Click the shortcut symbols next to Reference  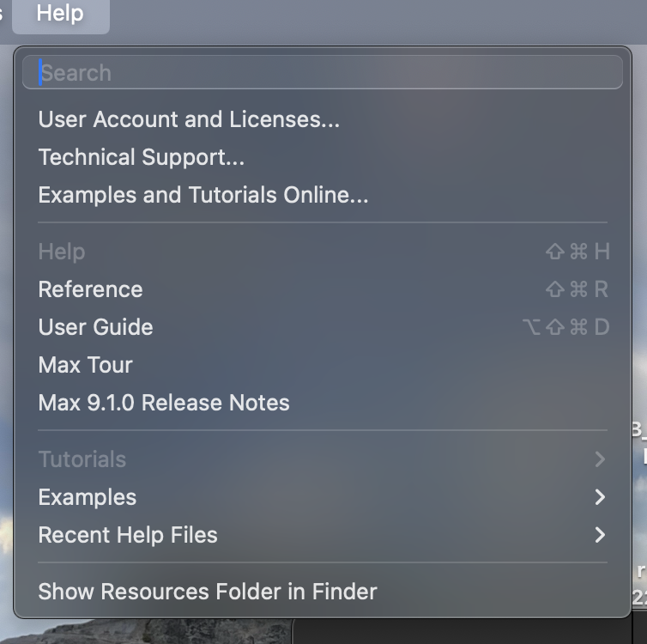577,289
